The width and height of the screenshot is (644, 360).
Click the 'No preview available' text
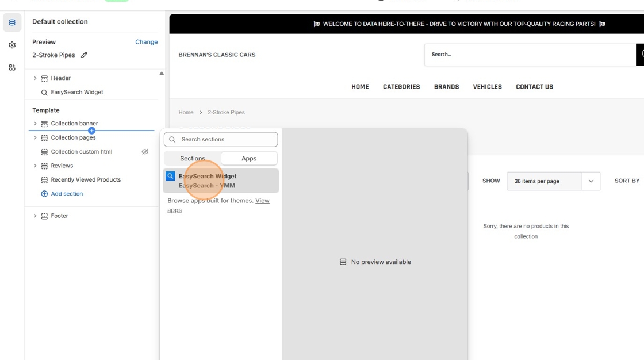pos(381,262)
